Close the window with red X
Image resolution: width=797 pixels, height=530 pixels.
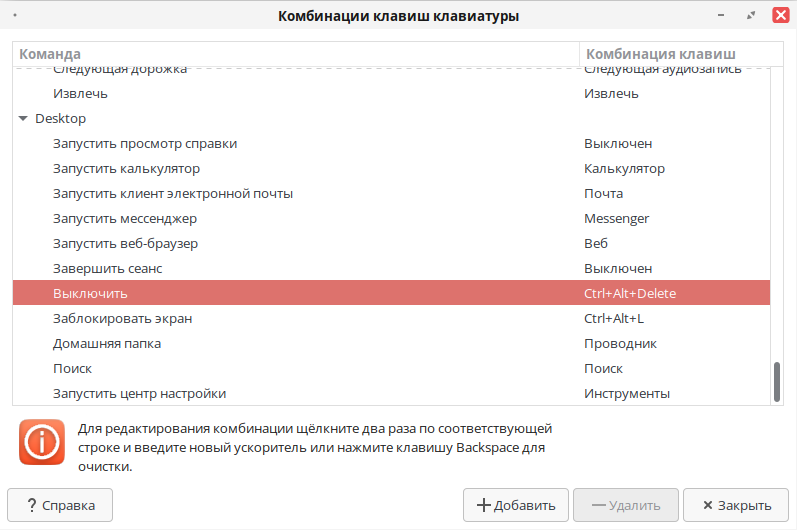[780, 16]
